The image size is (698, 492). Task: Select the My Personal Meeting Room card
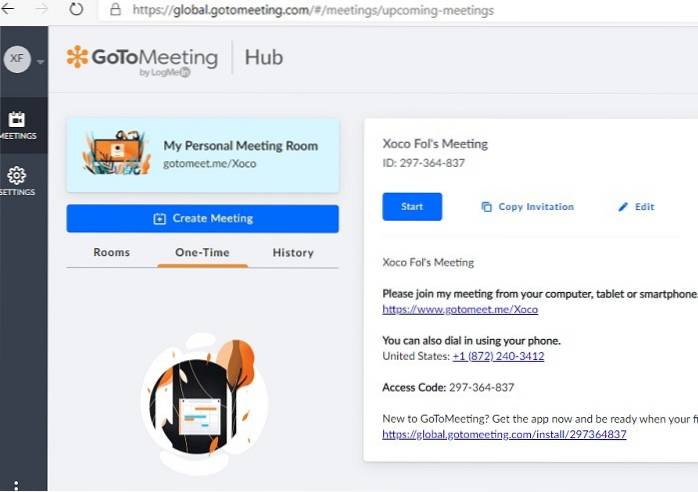pyautogui.click(x=202, y=154)
